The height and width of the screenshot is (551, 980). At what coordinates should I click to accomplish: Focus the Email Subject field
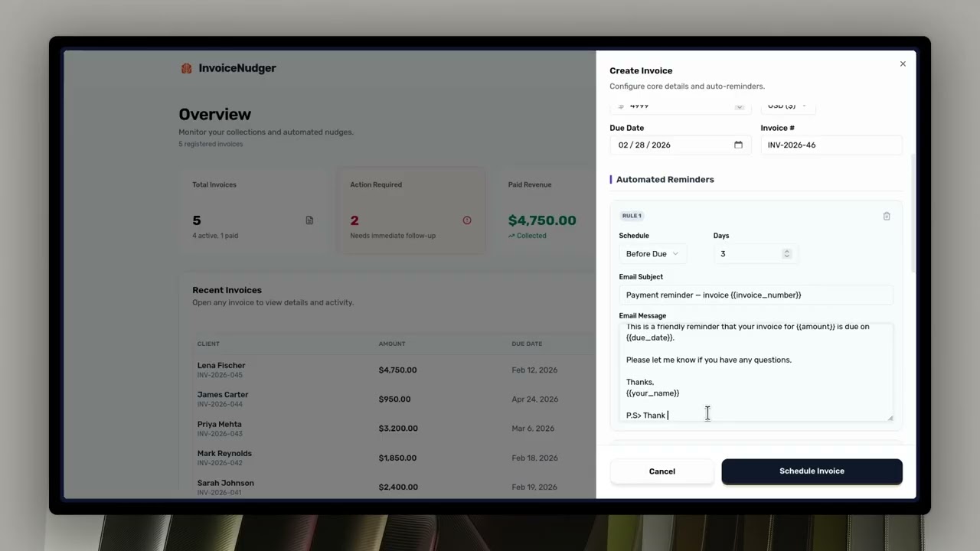coord(756,295)
